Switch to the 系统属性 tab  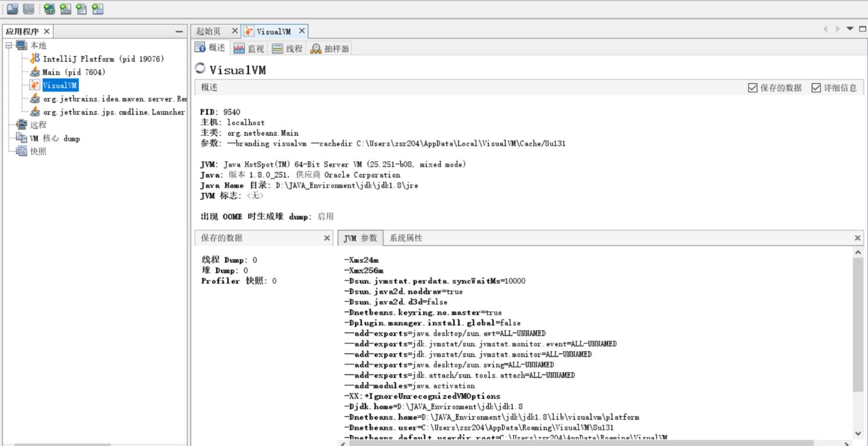[406, 238]
